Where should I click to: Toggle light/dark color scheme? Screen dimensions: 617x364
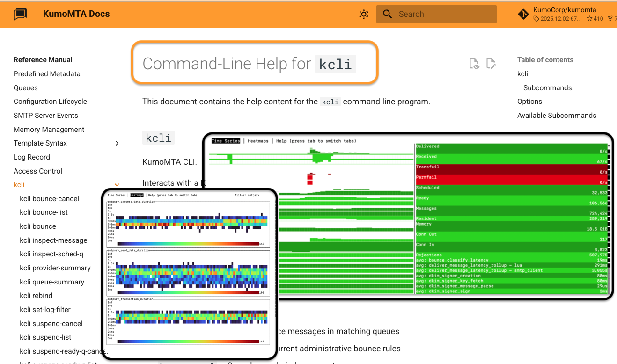[x=364, y=14]
